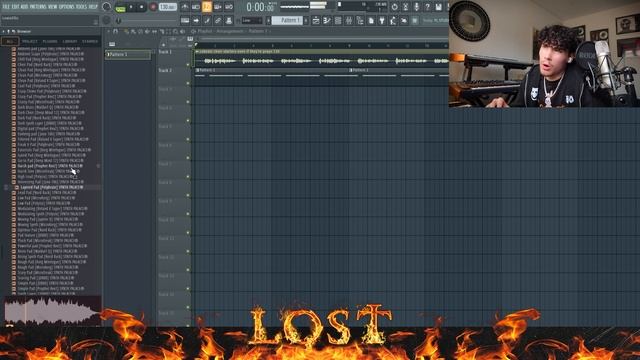640x360 pixels.
Task: Mute Track 3 with its green dot
Action: point(188,102)
